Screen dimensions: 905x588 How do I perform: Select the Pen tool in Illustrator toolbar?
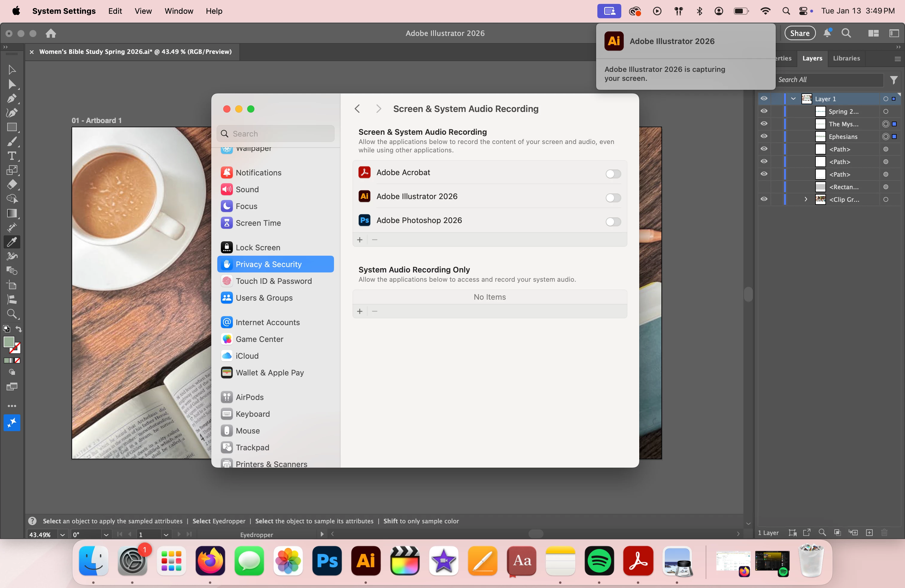[x=12, y=98]
